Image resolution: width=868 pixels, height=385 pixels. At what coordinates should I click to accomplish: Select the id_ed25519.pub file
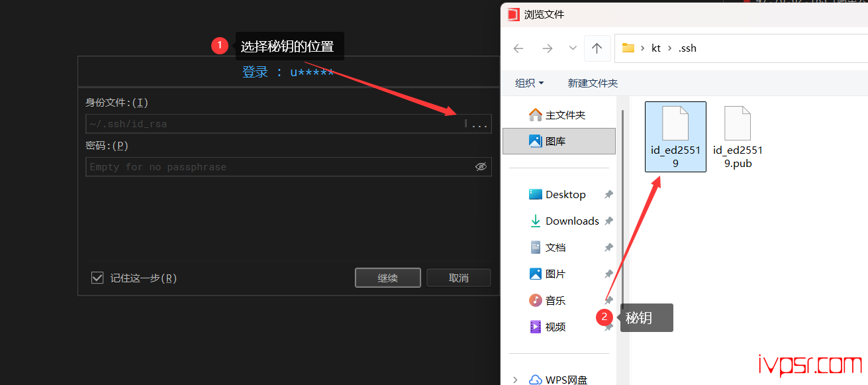coord(738,137)
